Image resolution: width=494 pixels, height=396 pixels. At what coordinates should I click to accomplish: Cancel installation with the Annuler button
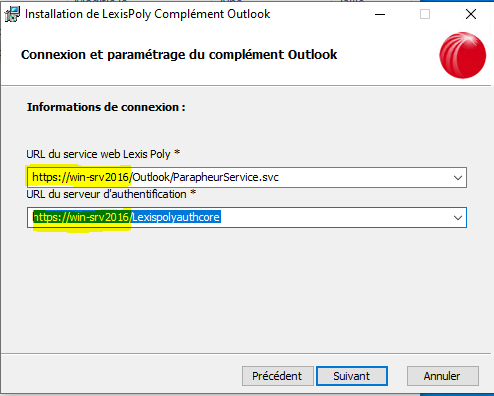[x=443, y=376]
